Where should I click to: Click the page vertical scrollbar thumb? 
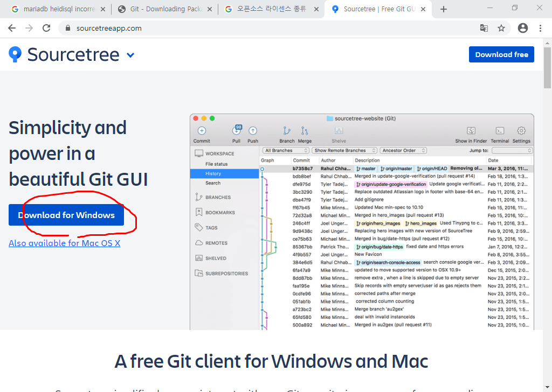(x=548, y=67)
